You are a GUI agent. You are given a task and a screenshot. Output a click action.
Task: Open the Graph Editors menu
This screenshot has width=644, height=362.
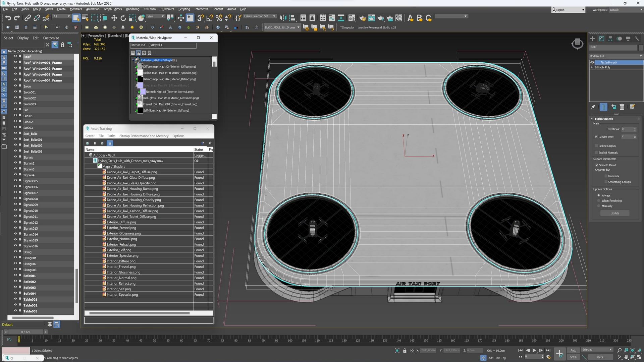tap(113, 9)
